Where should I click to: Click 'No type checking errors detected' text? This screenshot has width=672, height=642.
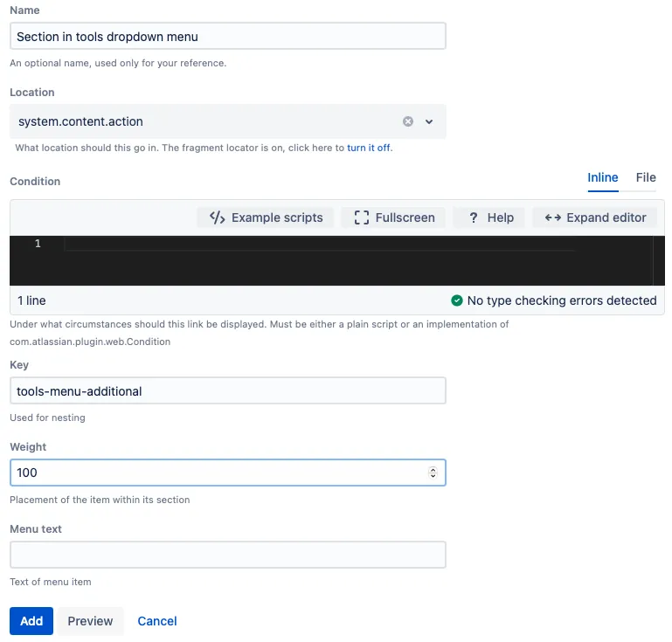click(562, 300)
